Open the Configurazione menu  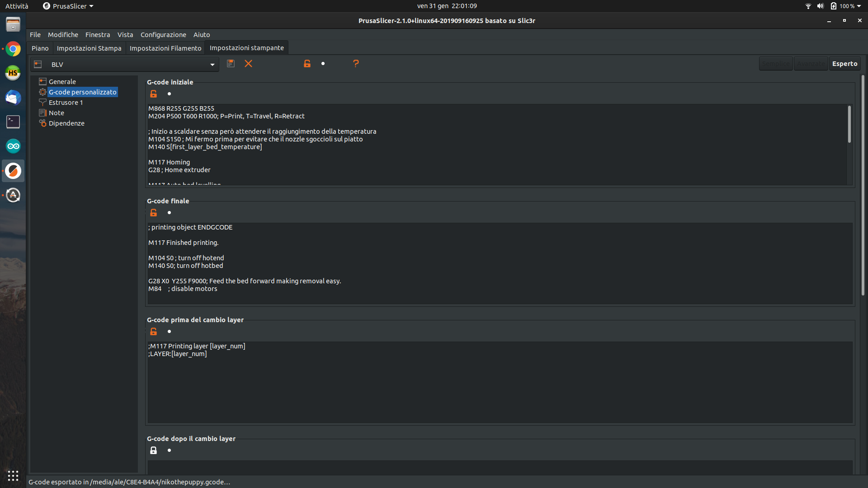(x=163, y=34)
